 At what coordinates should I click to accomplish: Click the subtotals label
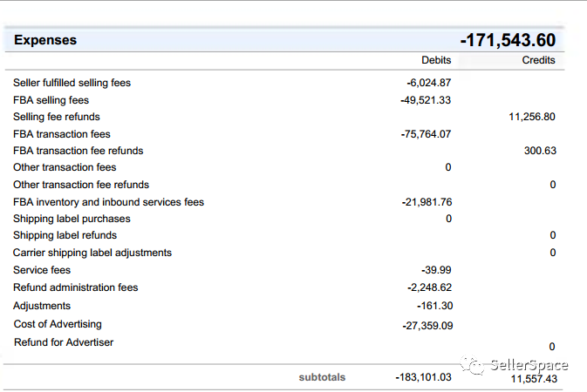322,377
